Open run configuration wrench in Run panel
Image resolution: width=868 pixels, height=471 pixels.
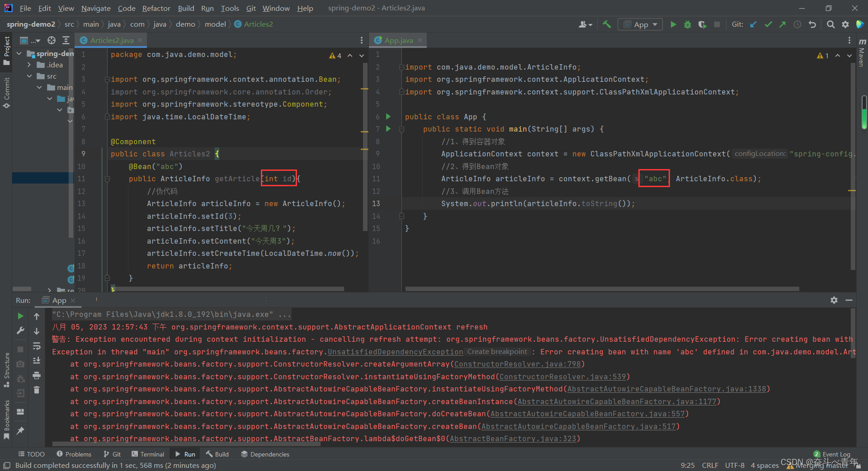20,330
